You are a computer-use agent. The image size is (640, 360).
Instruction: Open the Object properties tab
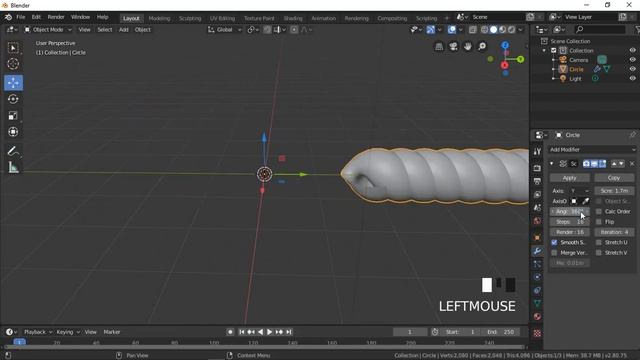pyautogui.click(x=537, y=237)
